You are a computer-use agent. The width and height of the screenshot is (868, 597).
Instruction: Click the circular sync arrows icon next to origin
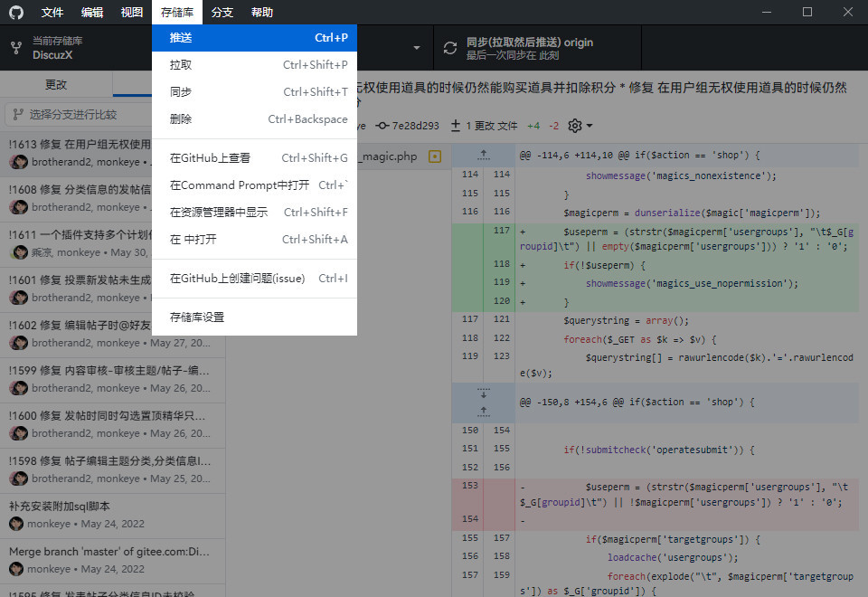[x=450, y=46]
